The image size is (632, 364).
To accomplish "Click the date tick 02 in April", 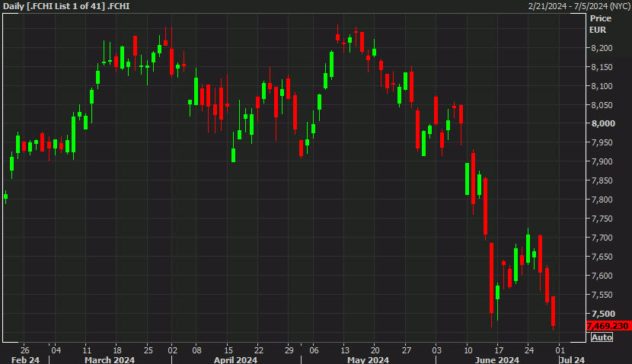I will pos(173,350).
